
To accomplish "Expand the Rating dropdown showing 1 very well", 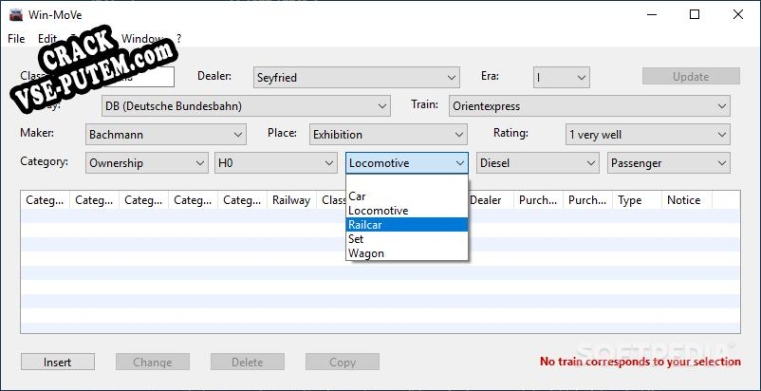I will click(x=647, y=134).
